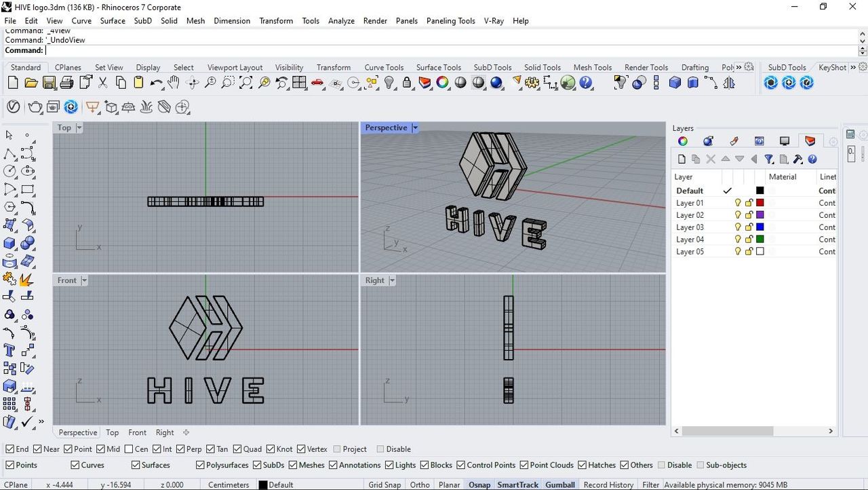The height and width of the screenshot is (490, 868).
Task: Open the Paneling Tools menu
Action: [x=451, y=21]
